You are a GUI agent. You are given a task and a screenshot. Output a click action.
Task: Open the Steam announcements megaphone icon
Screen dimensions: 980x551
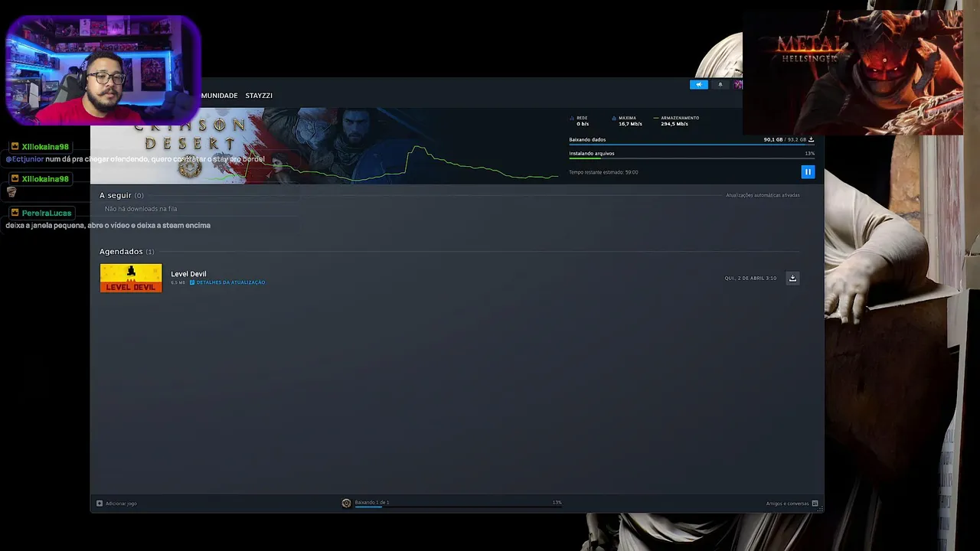coord(699,85)
